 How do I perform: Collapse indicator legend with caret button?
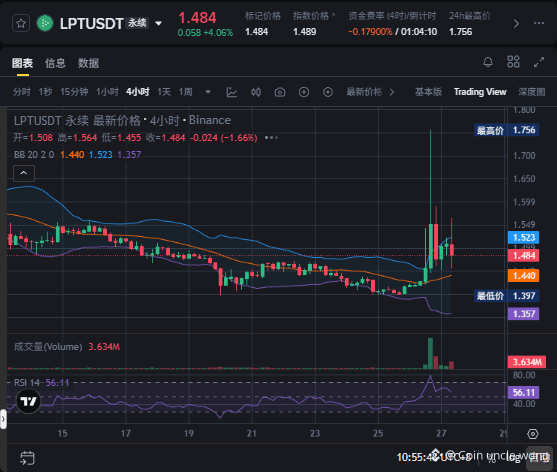24,173
